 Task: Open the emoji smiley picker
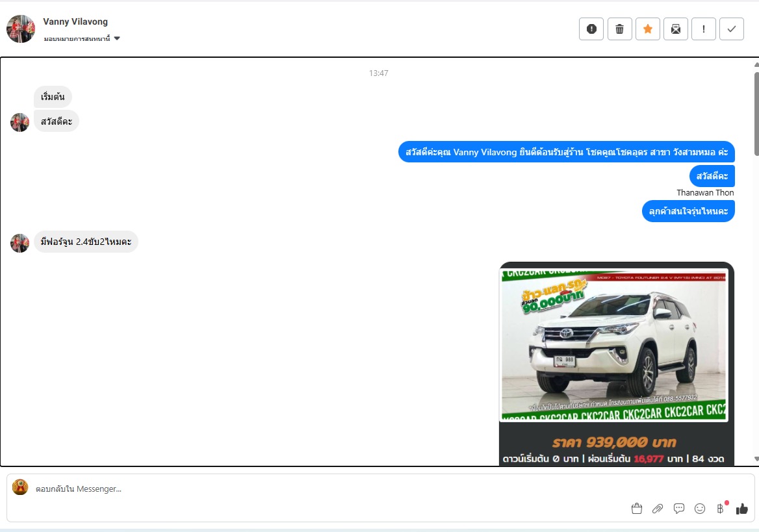click(x=700, y=509)
